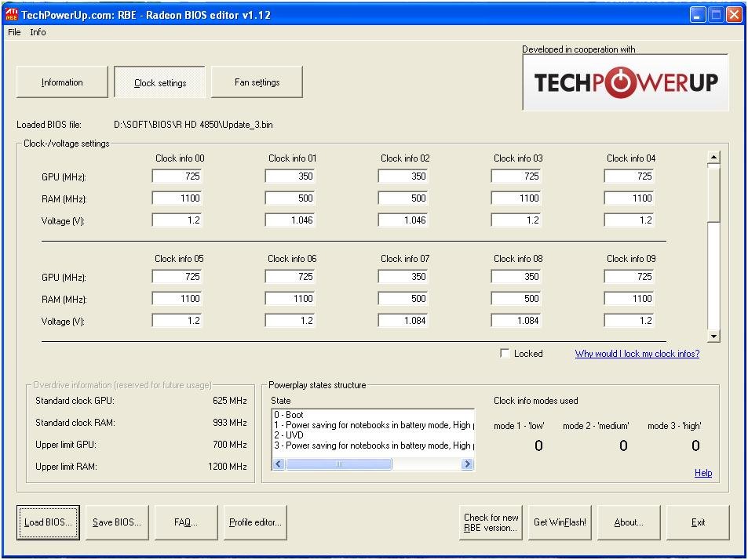Select state '0 - Boot'

(x=374, y=415)
